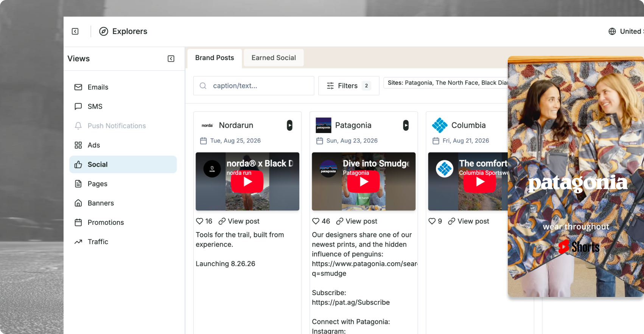644x334 pixels.
Task: Click the Pages document icon
Action: pos(78,184)
